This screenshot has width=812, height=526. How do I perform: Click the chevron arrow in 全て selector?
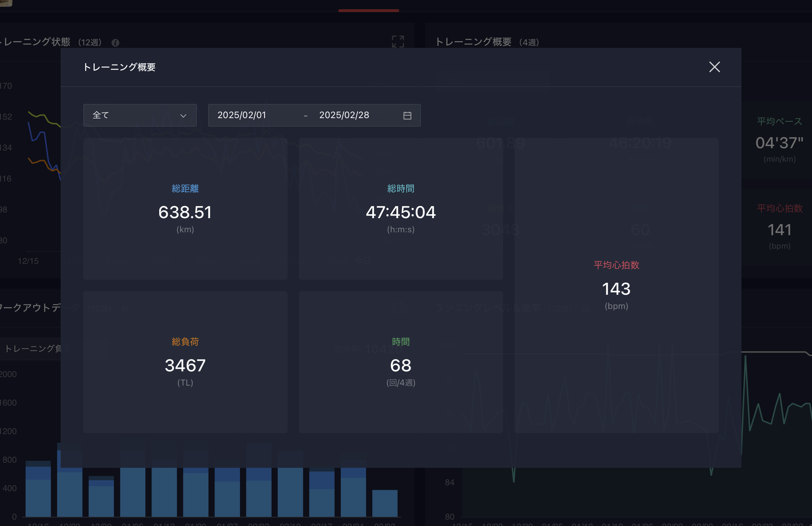pyautogui.click(x=183, y=116)
